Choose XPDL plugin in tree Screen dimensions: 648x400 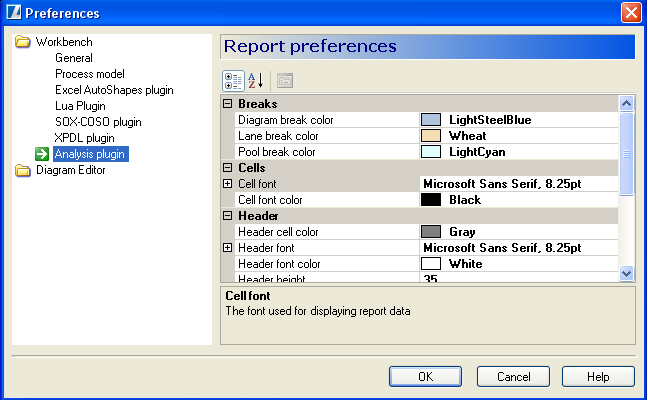(x=84, y=138)
